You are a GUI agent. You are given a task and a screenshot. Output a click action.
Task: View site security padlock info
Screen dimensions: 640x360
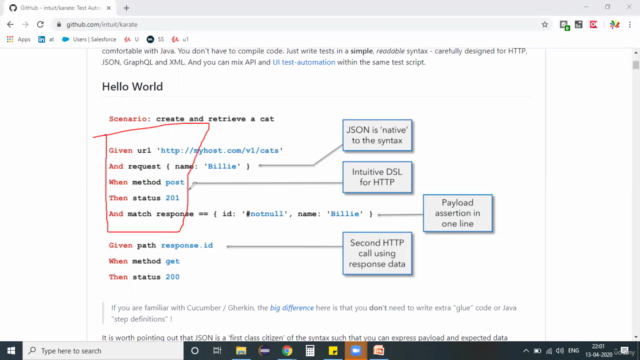coord(59,24)
